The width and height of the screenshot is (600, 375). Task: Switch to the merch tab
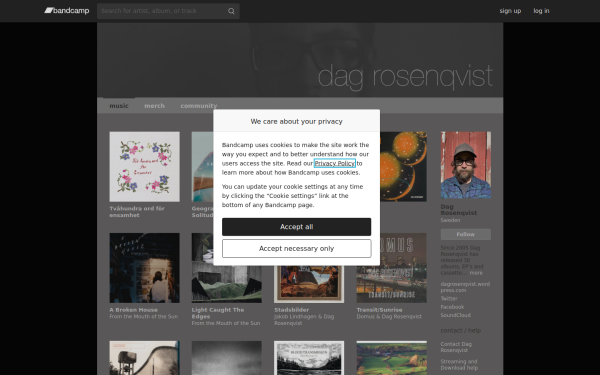(x=154, y=106)
